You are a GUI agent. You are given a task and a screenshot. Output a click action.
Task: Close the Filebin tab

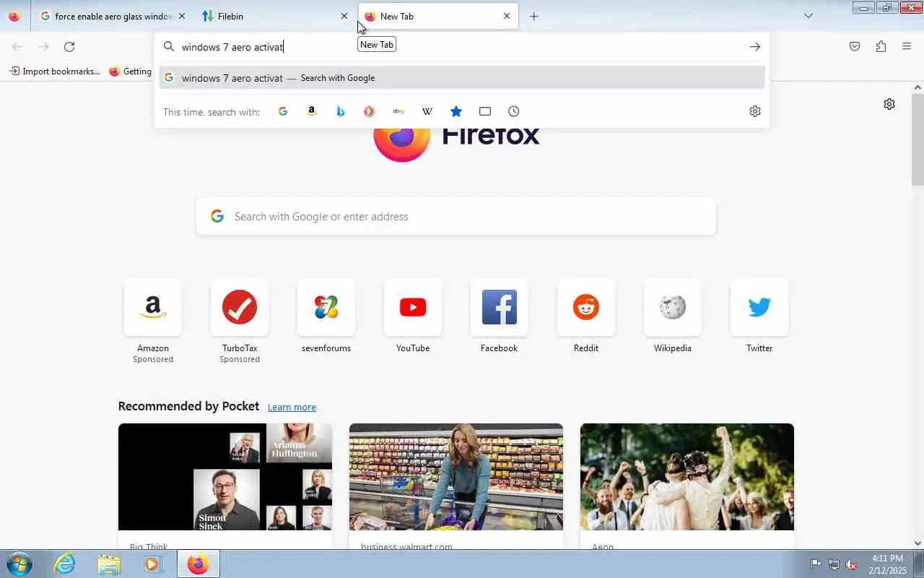tap(344, 16)
